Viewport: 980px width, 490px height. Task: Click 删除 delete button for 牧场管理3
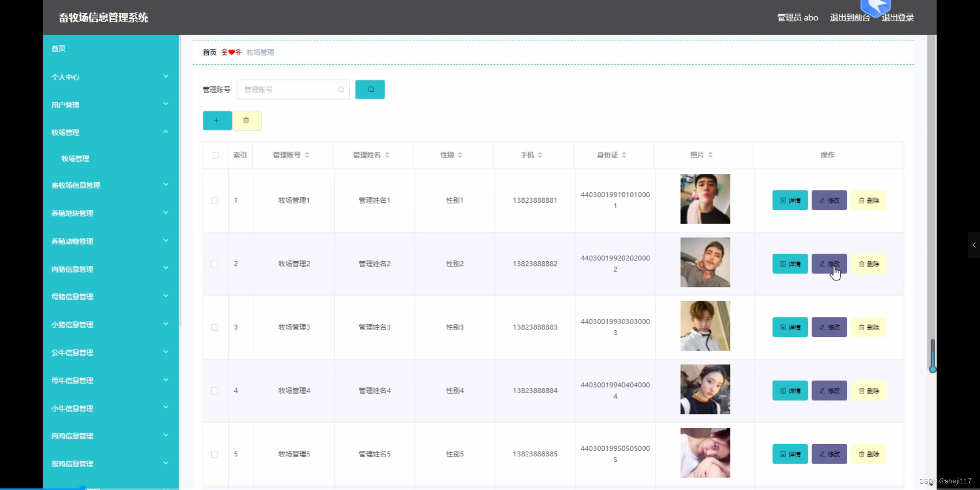point(869,327)
